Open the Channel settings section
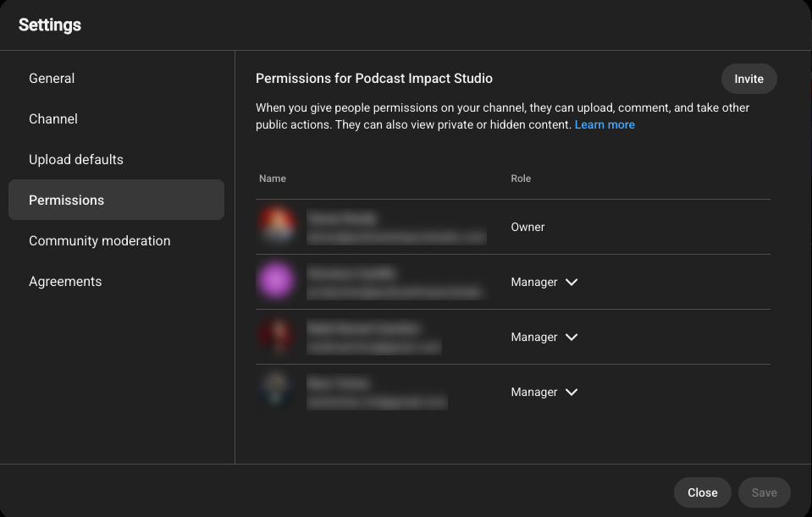This screenshot has width=812, height=517. point(116,119)
